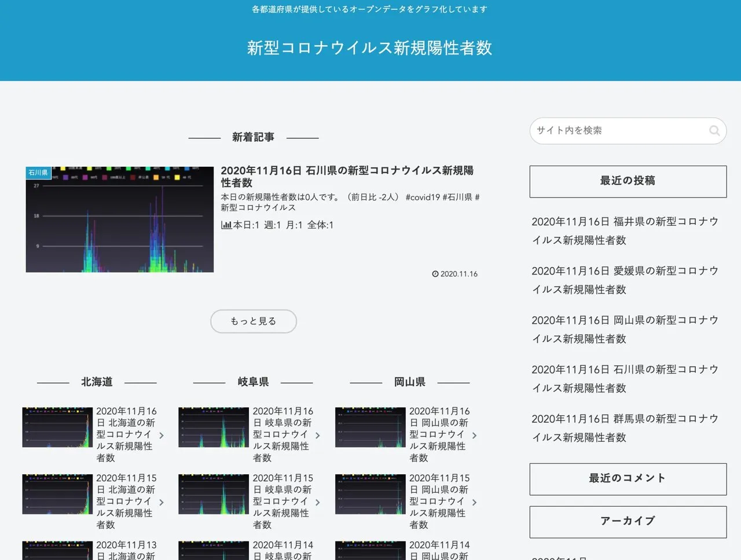Image resolution: width=741 pixels, height=560 pixels.
Task: Open the chevron next to 岡山県 November 15 post
Action: click(475, 503)
